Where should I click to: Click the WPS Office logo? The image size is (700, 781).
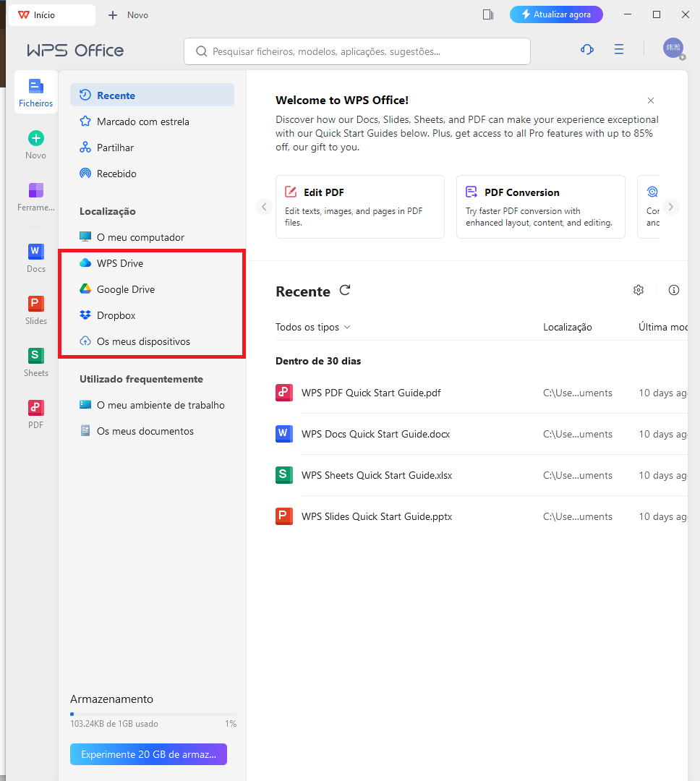click(75, 51)
